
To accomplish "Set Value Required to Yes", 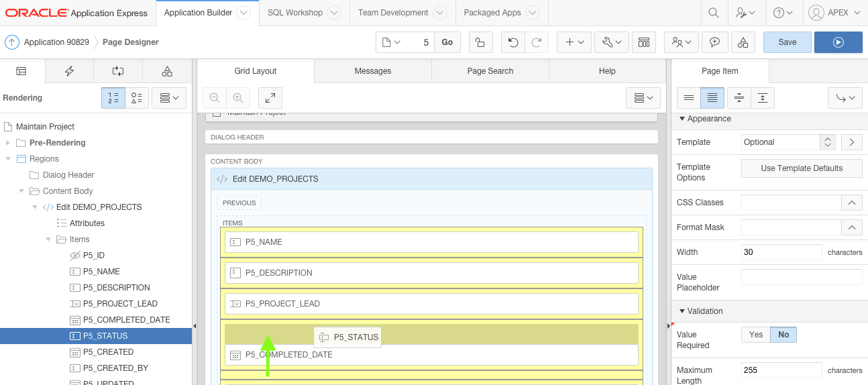I will point(756,335).
